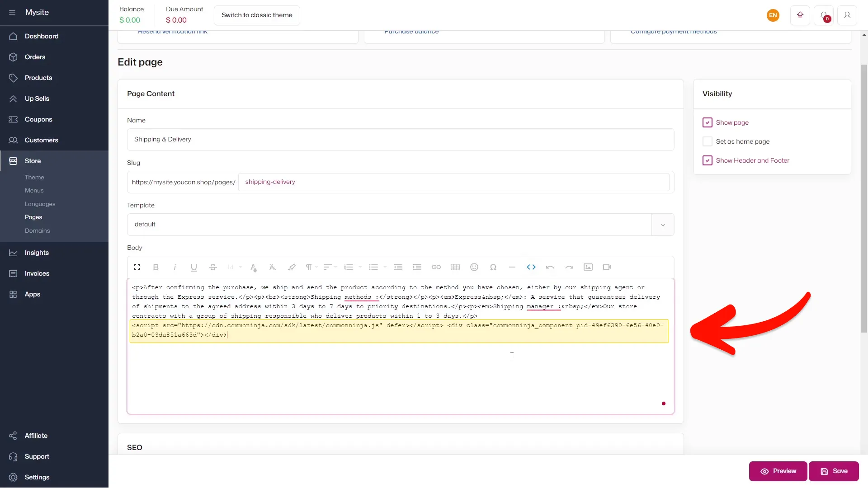Open unordered list dropdown
The image size is (868, 488).
(377, 267)
